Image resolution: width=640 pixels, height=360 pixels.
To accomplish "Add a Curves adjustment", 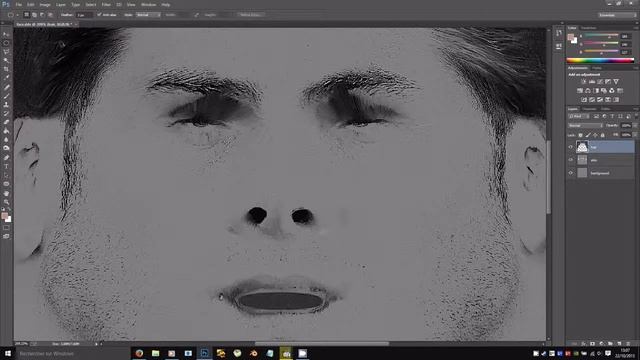I will coord(600,82).
